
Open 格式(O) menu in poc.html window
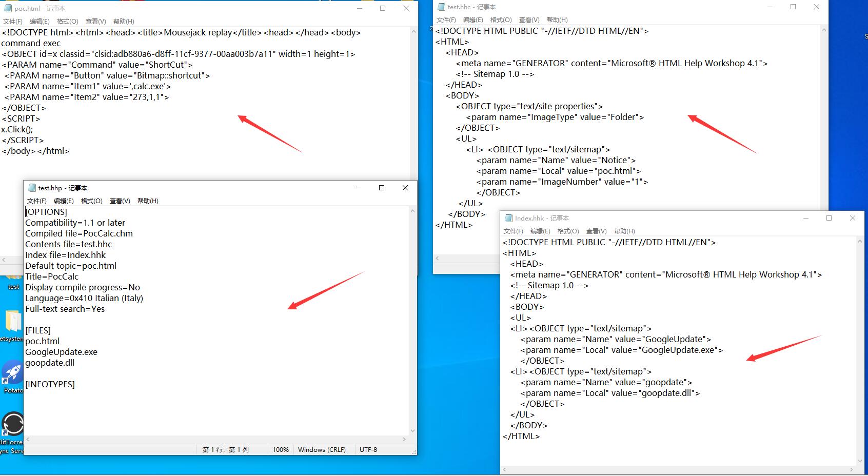[x=67, y=21]
